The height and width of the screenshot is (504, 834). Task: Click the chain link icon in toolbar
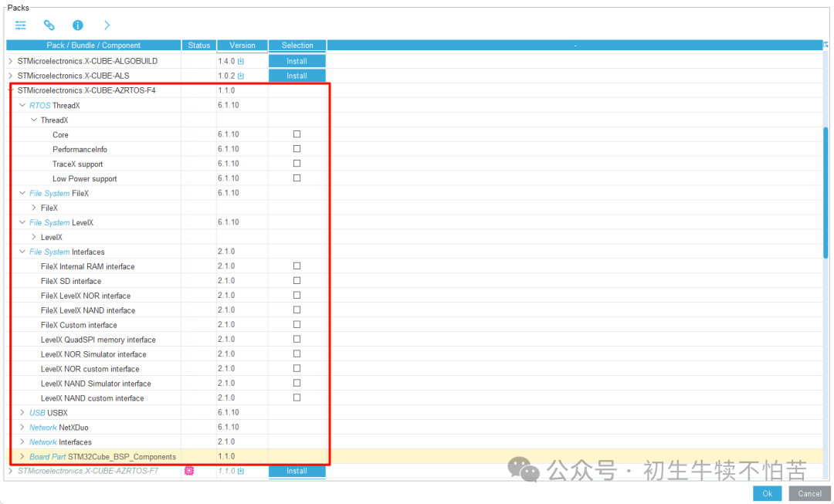49,25
